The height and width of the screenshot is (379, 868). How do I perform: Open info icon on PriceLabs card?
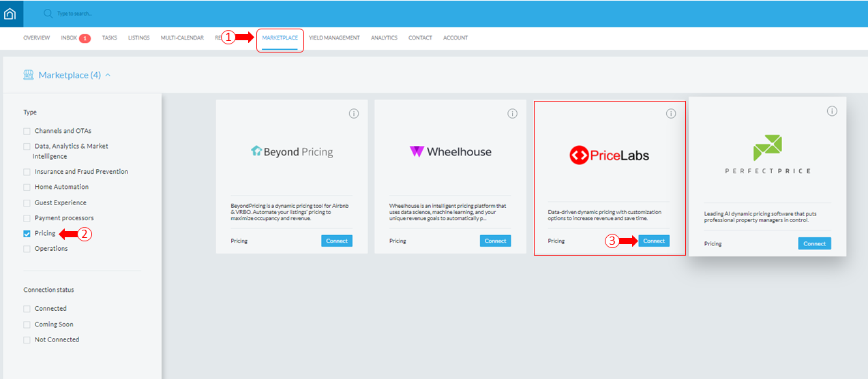(x=671, y=114)
